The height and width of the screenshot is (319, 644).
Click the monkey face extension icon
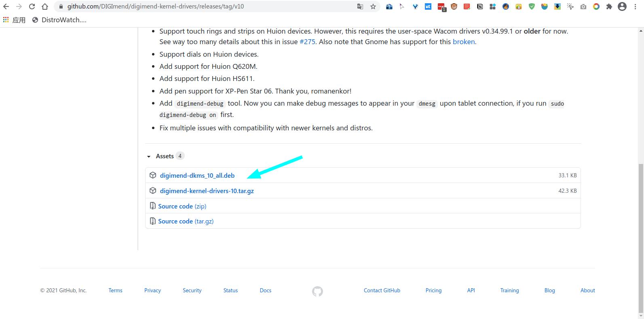pos(454,6)
